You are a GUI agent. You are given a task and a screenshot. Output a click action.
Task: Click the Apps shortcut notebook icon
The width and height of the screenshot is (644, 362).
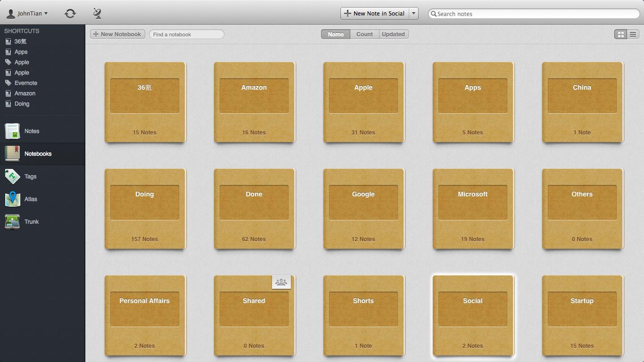(x=8, y=52)
